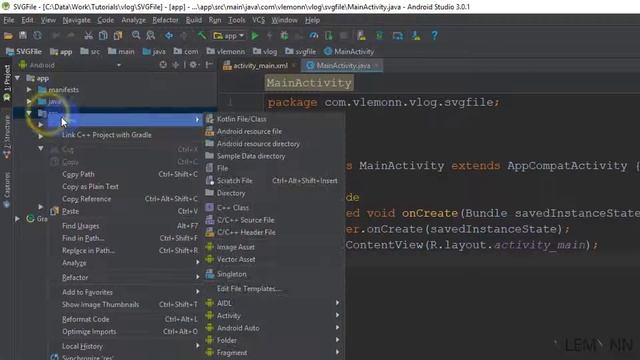This screenshot has height=360, width=640.
Task: Click the Open folder toolbar icon
Action: [8, 36]
